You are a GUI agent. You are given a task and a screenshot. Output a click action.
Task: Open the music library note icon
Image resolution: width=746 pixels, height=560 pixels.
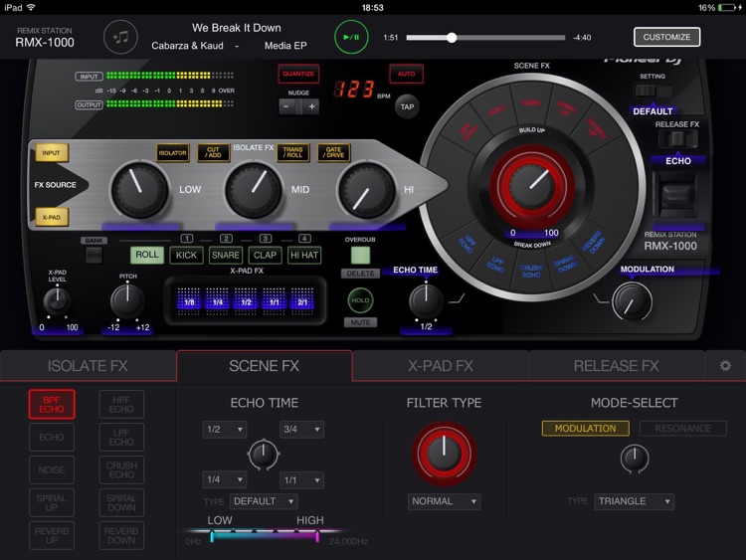[x=120, y=37]
